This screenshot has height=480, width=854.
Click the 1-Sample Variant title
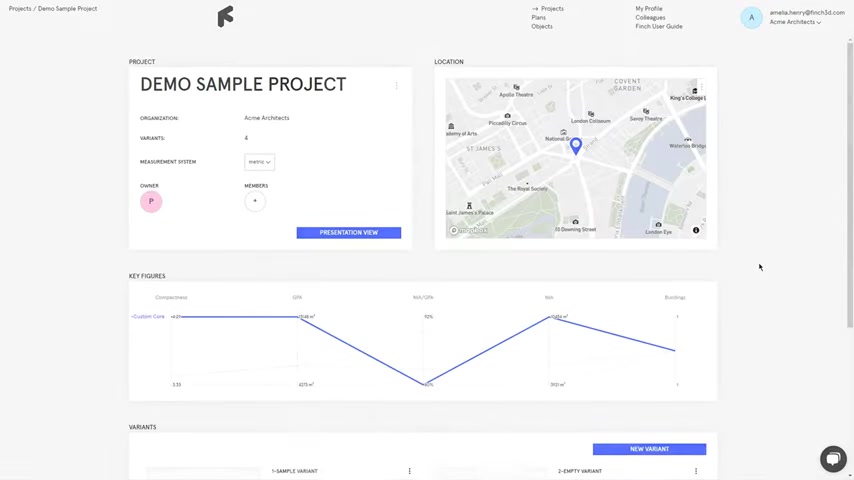[x=294, y=471]
